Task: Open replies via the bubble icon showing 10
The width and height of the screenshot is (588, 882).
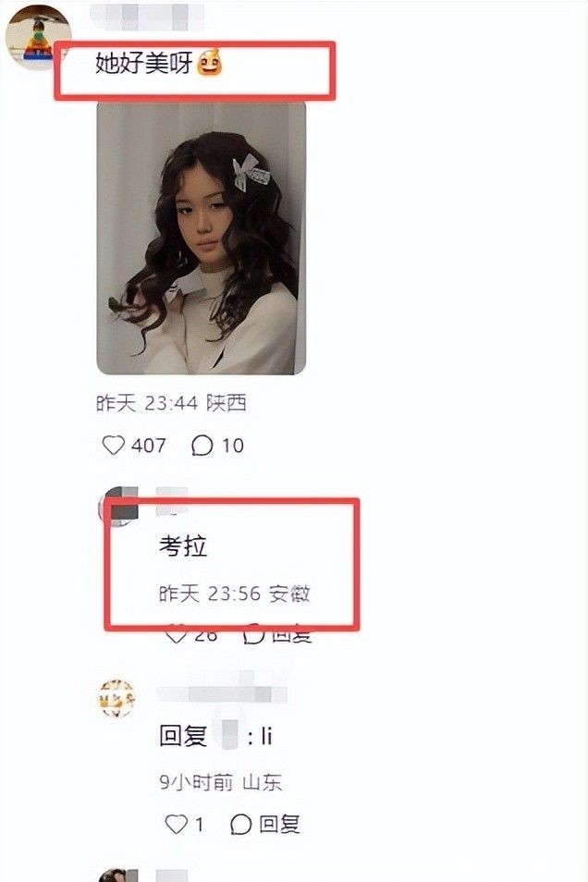Action: [x=202, y=446]
